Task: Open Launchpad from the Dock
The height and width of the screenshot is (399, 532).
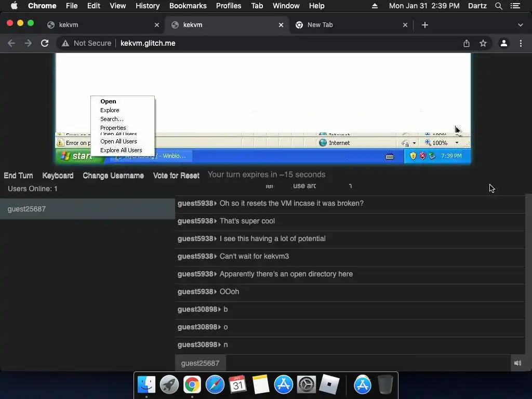Action: click(169, 385)
